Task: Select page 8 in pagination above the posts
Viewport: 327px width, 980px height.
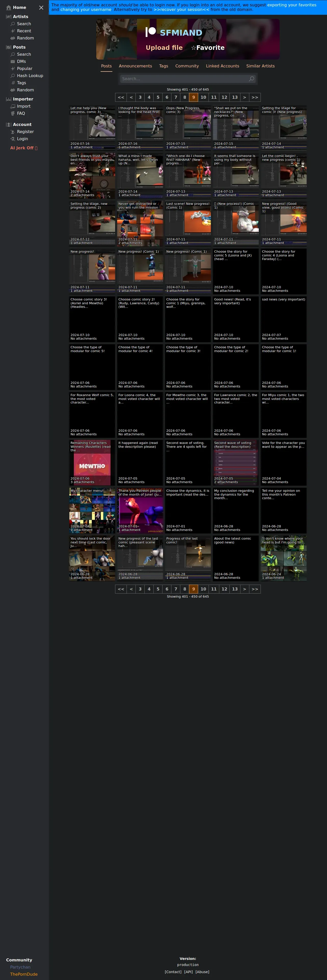Action: point(185,97)
